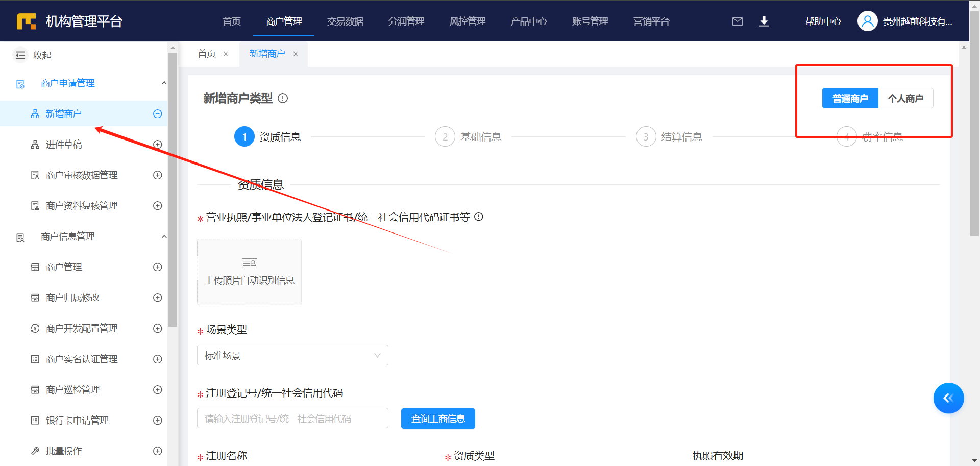
Task: Click the collapse sidebar menu icon
Action: pyautogui.click(x=20, y=55)
